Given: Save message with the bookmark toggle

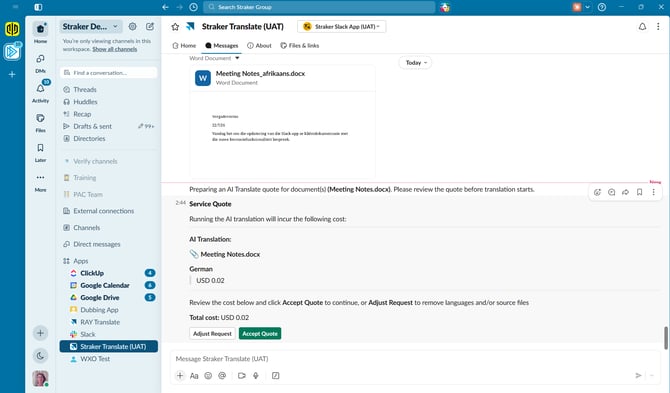Looking at the screenshot, I should [x=639, y=192].
